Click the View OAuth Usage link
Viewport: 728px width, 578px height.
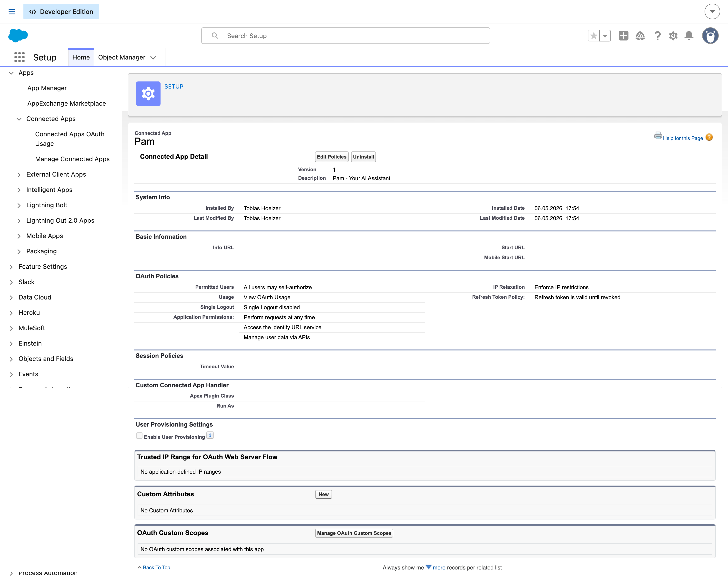[267, 298]
